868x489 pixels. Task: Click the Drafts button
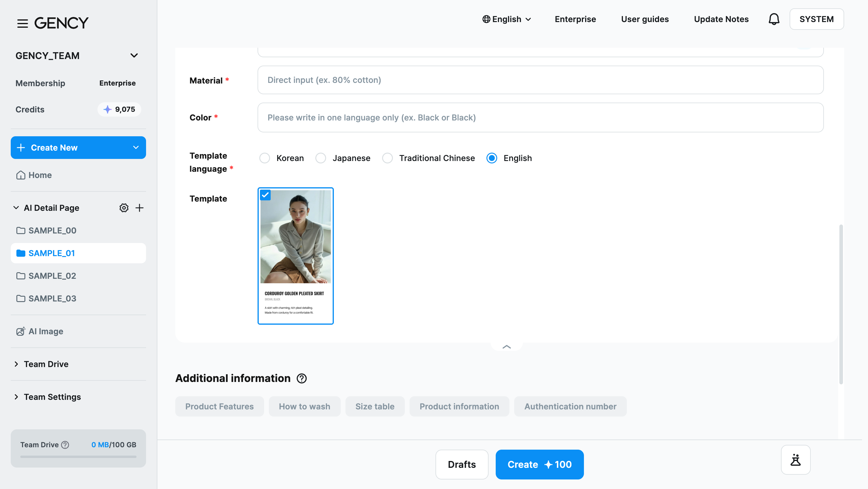pos(462,464)
